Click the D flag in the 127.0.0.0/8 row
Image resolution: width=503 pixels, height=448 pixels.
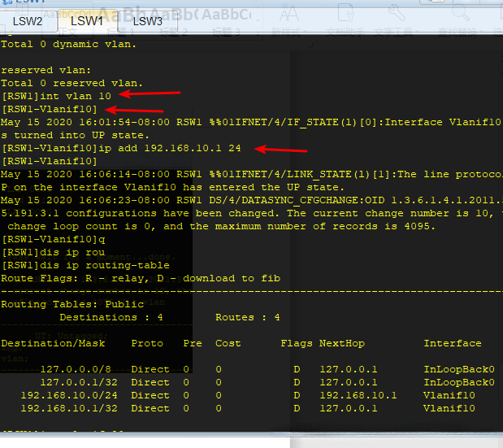point(297,369)
